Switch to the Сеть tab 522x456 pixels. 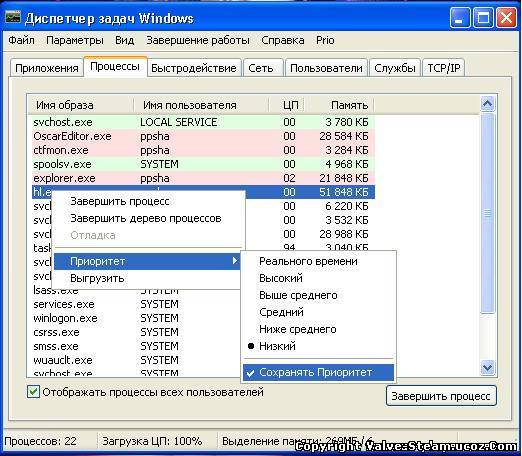tap(262, 68)
